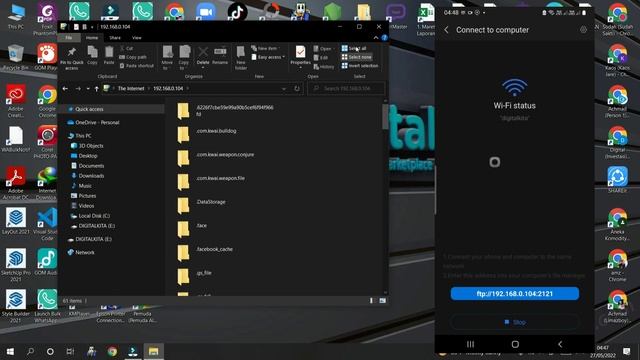
Task: Click the Edit command in Open group
Action: 321,58
